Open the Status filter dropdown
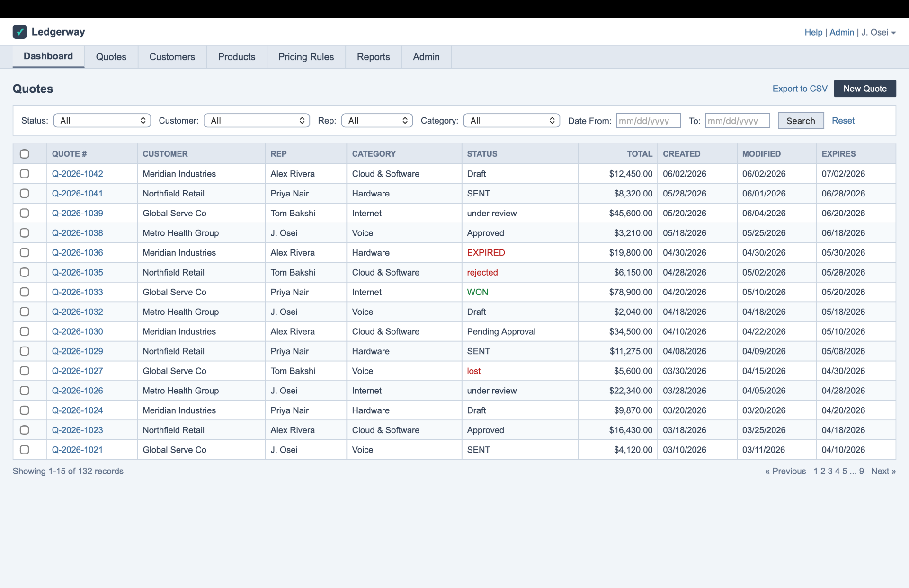Screen dimensions: 909x588 coord(102,121)
